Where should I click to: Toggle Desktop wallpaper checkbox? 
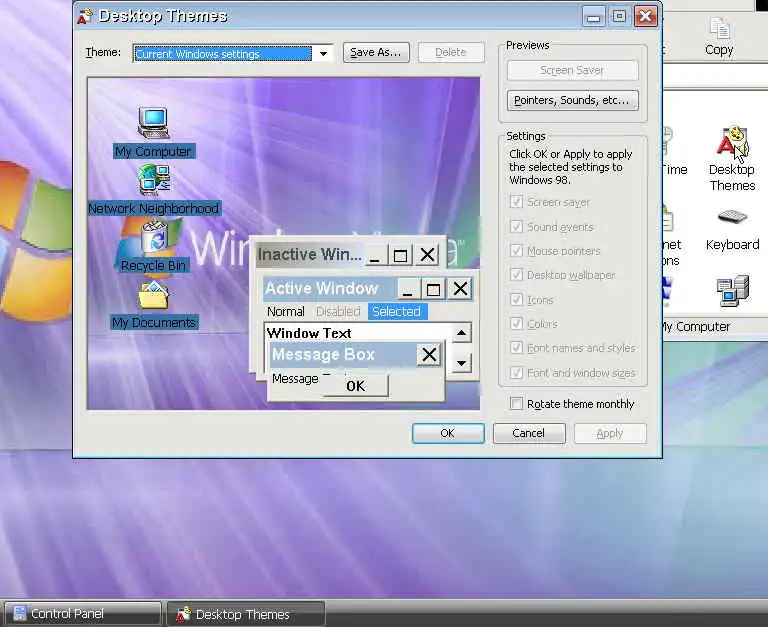tap(516, 274)
